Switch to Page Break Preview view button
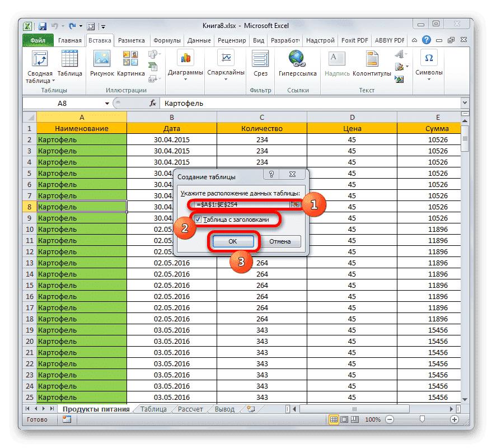 354,419
